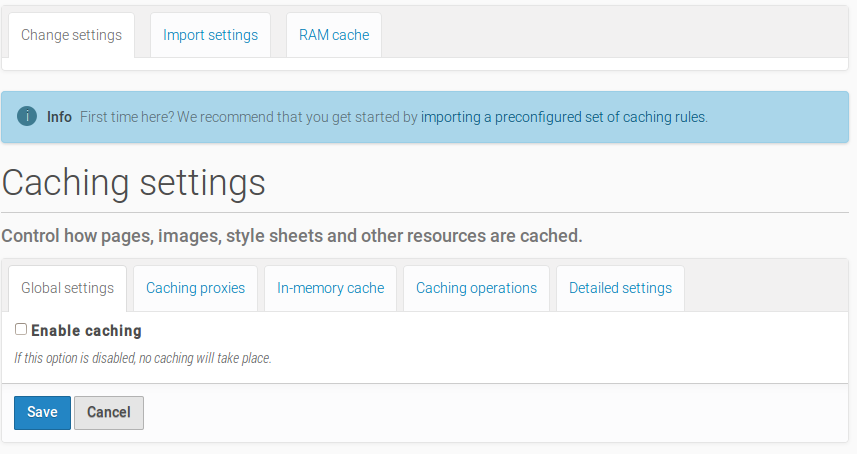This screenshot has width=857, height=454.
Task: Click the bold 'Info' label in the banner
Action: point(59,117)
